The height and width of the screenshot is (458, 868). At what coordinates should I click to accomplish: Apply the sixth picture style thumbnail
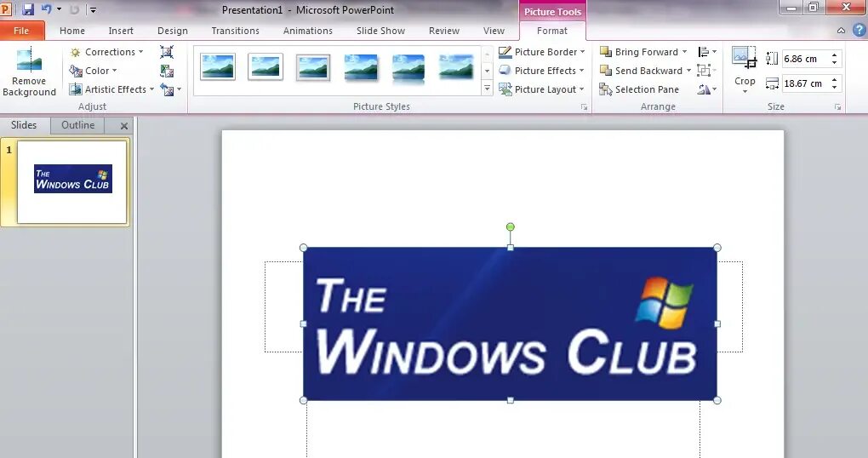click(x=456, y=66)
